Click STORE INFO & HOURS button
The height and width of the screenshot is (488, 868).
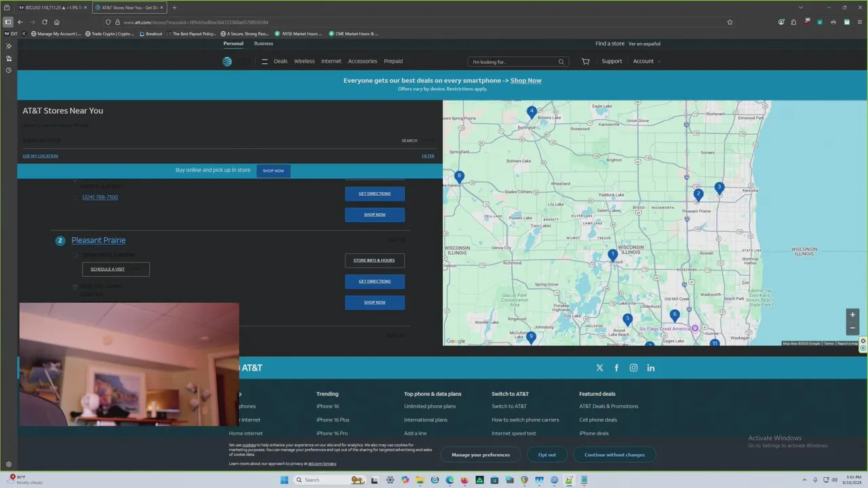pyautogui.click(x=374, y=260)
